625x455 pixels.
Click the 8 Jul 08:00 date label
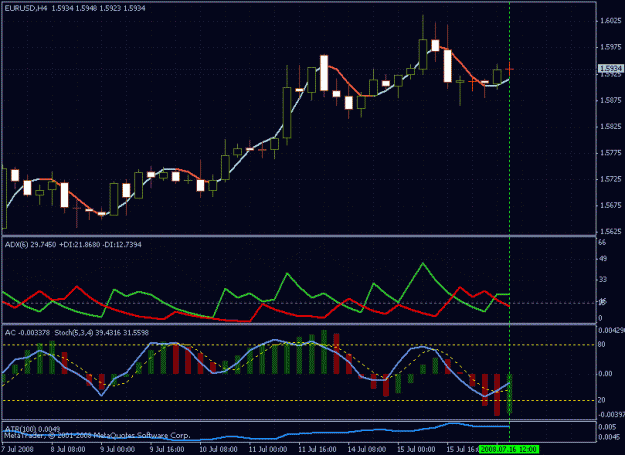tap(68, 449)
